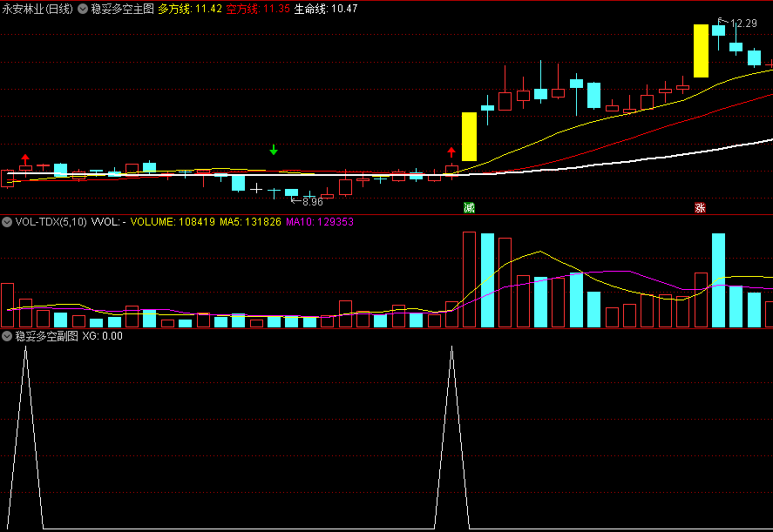
Task: Click the 多方线: 11.42 value
Action: (x=190, y=9)
